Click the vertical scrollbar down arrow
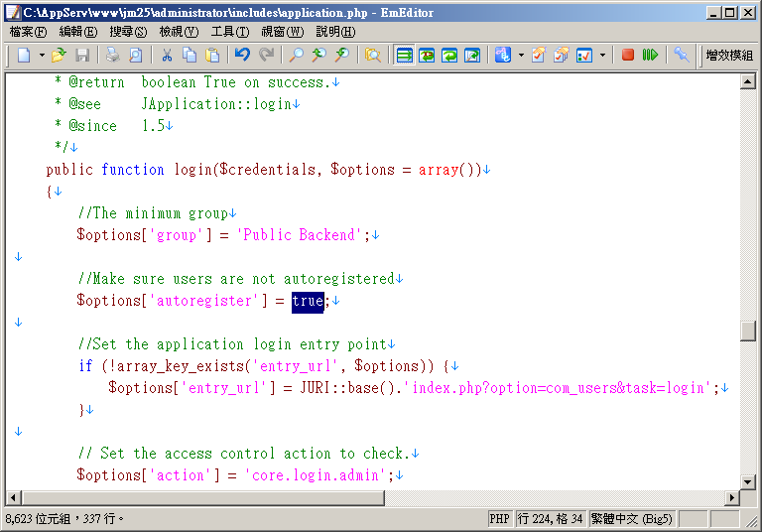This screenshot has width=762, height=532. (x=749, y=479)
